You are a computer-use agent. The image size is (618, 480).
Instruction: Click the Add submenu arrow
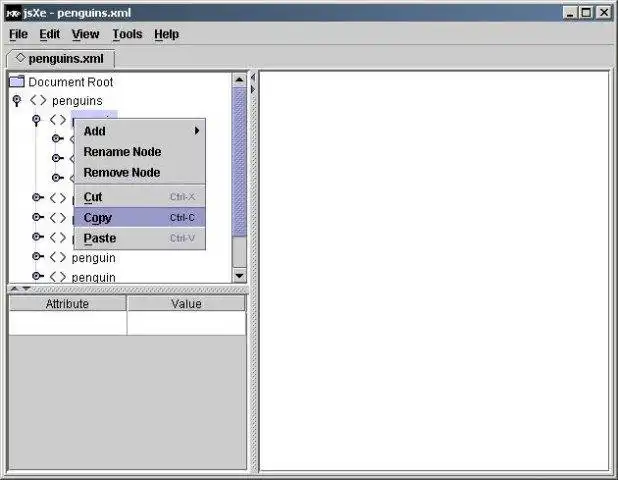(197, 131)
